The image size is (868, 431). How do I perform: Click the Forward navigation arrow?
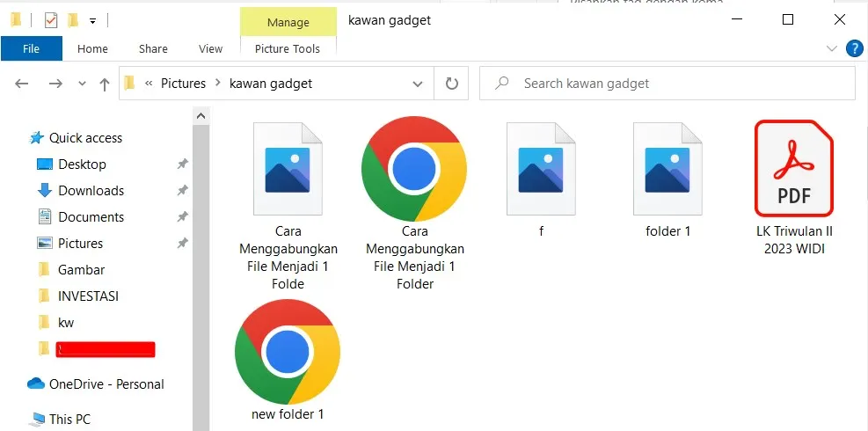55,84
